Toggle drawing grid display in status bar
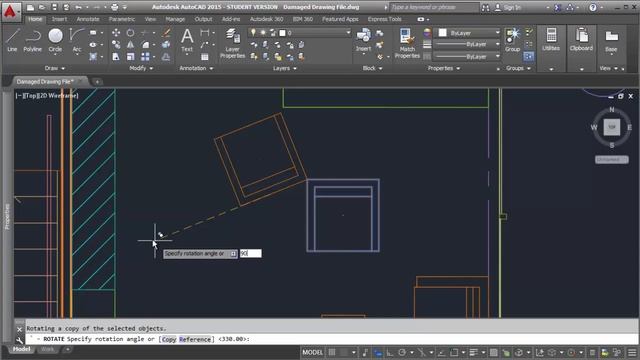Viewport: 640px width, 360px height. click(332, 352)
